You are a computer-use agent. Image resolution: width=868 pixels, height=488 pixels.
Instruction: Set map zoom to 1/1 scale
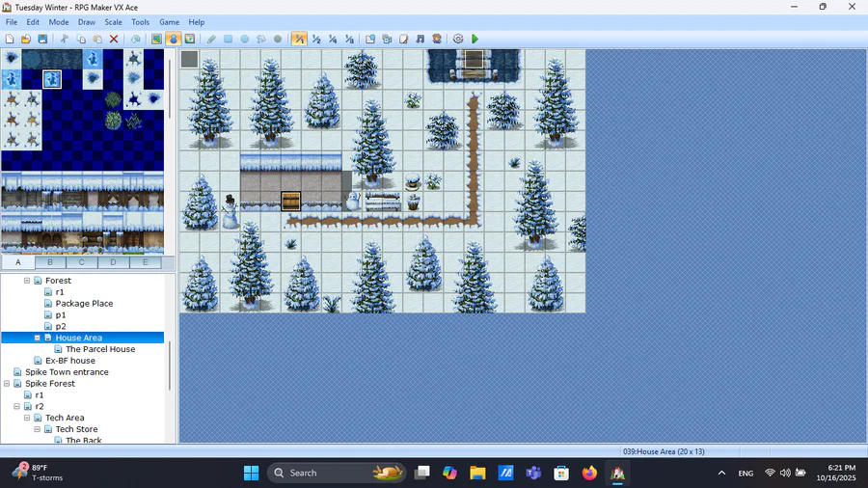[300, 39]
